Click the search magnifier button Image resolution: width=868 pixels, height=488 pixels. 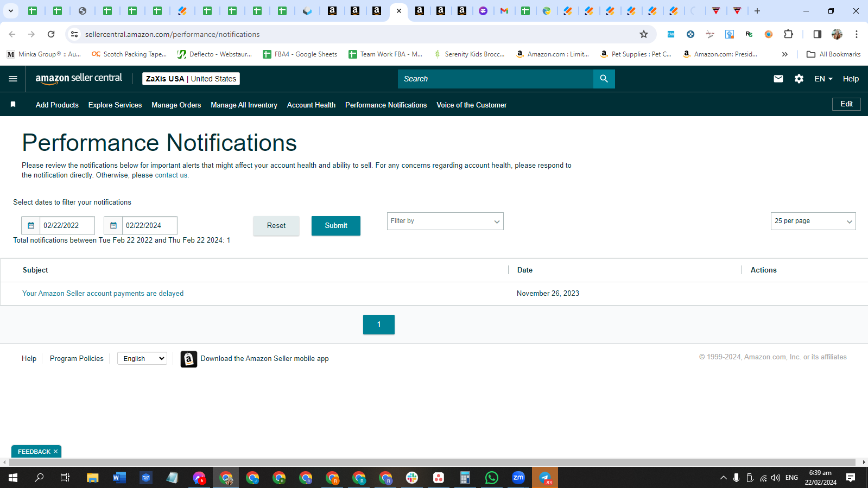[604, 79]
